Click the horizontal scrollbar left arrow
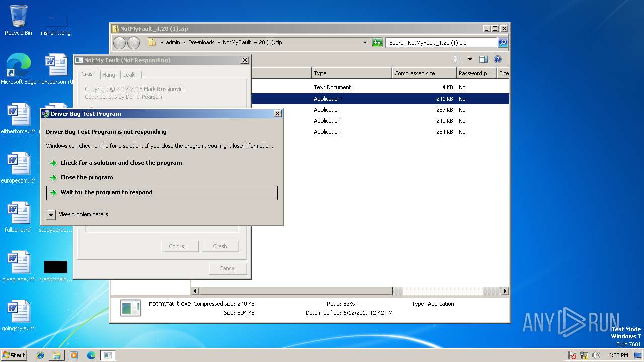The image size is (644, 362). (x=196, y=291)
